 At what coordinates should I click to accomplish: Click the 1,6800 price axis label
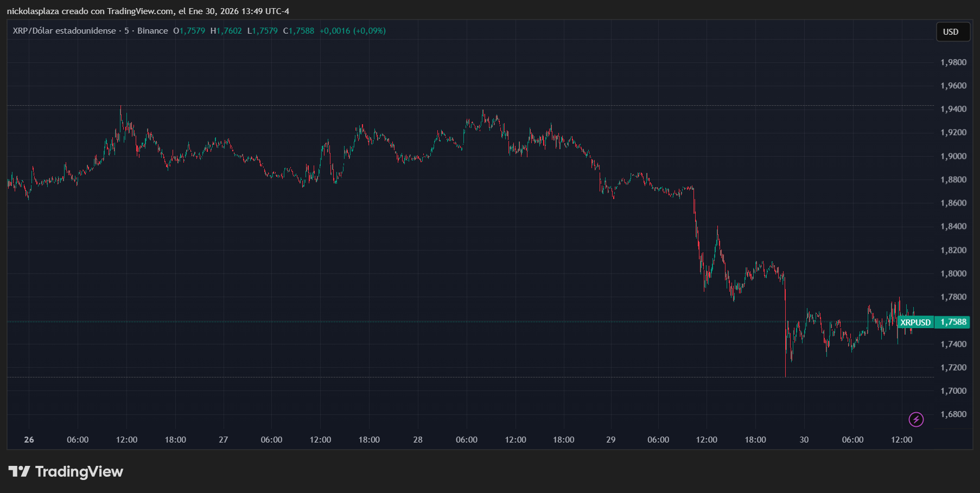click(x=953, y=414)
